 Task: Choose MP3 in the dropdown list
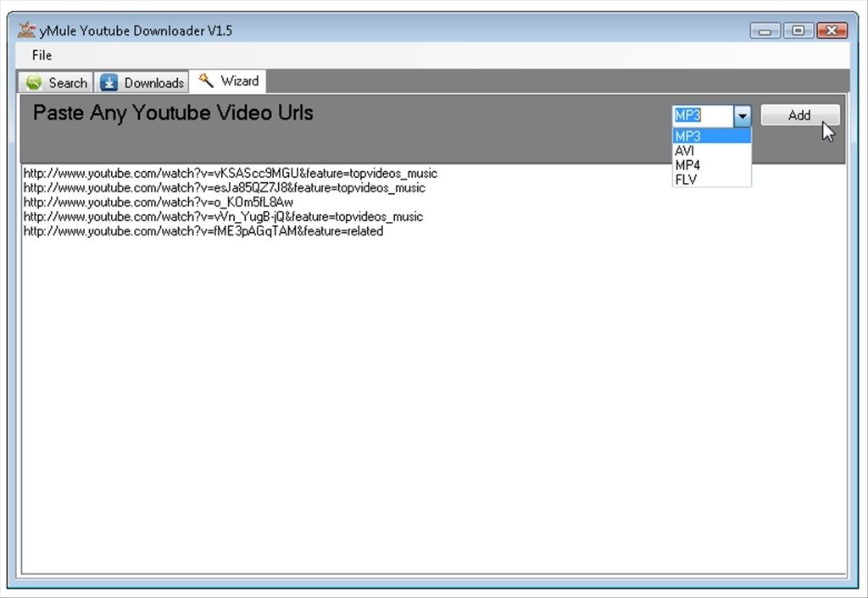711,136
